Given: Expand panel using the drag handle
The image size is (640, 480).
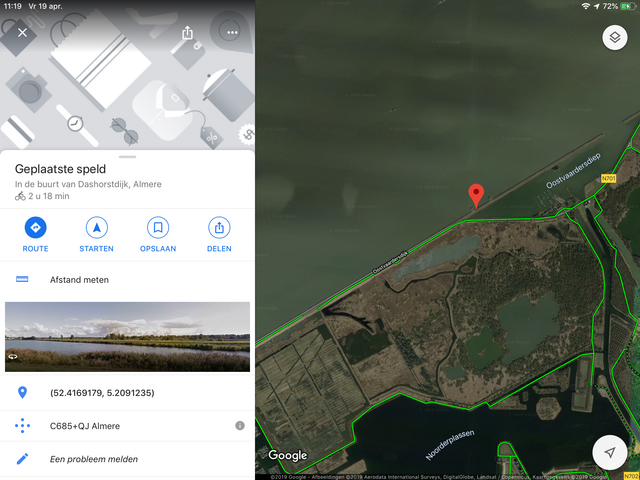Looking at the screenshot, I should click(x=128, y=156).
